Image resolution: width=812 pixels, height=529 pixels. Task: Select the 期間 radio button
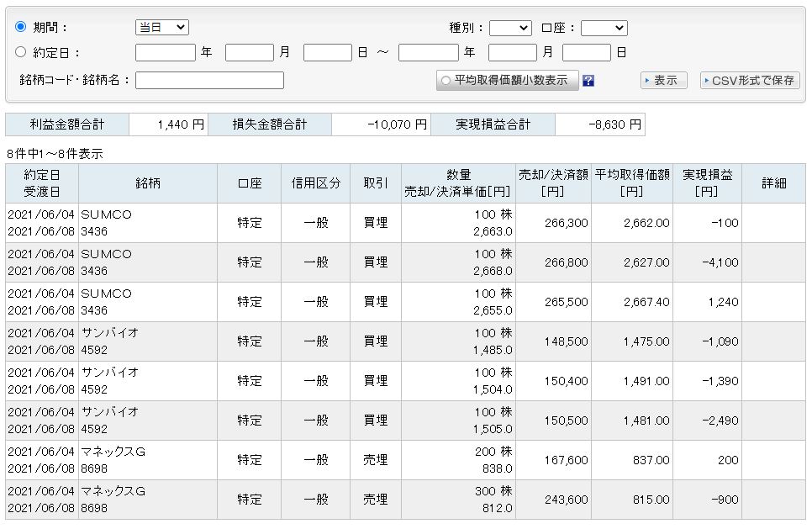(x=21, y=26)
